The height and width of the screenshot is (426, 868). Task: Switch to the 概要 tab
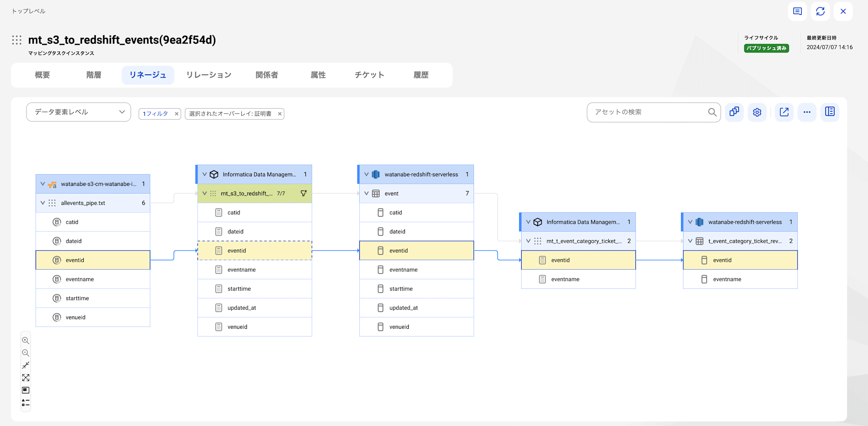tap(43, 75)
